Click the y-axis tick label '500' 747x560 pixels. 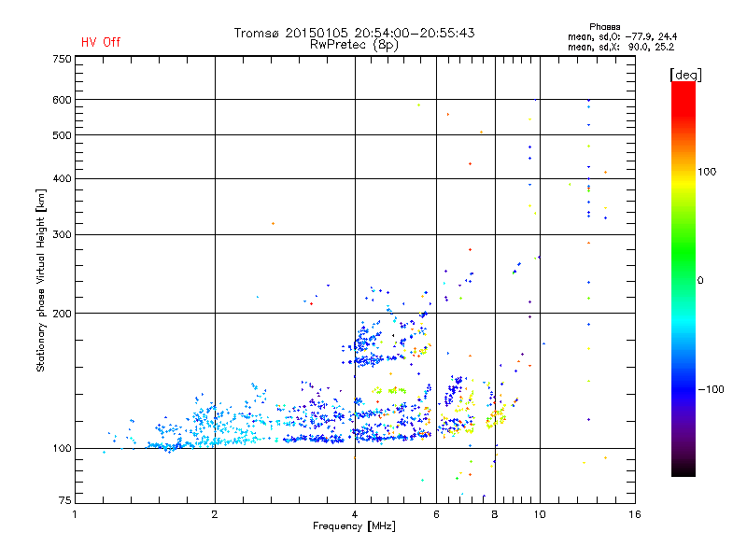[62, 135]
